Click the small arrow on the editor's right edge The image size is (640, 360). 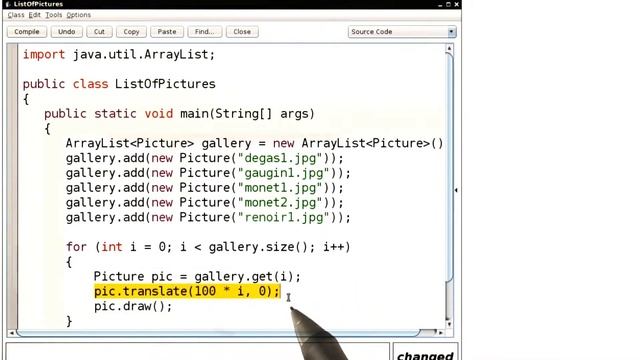[456, 190]
